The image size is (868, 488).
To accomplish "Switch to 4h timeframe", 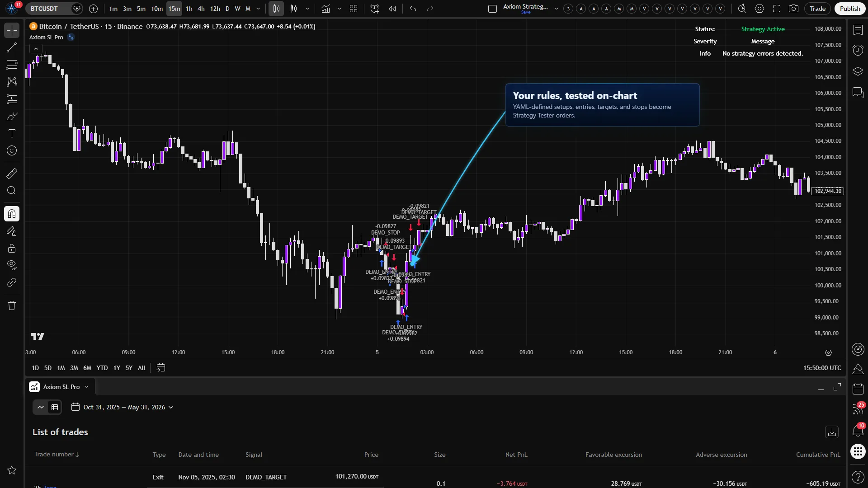I will point(201,9).
